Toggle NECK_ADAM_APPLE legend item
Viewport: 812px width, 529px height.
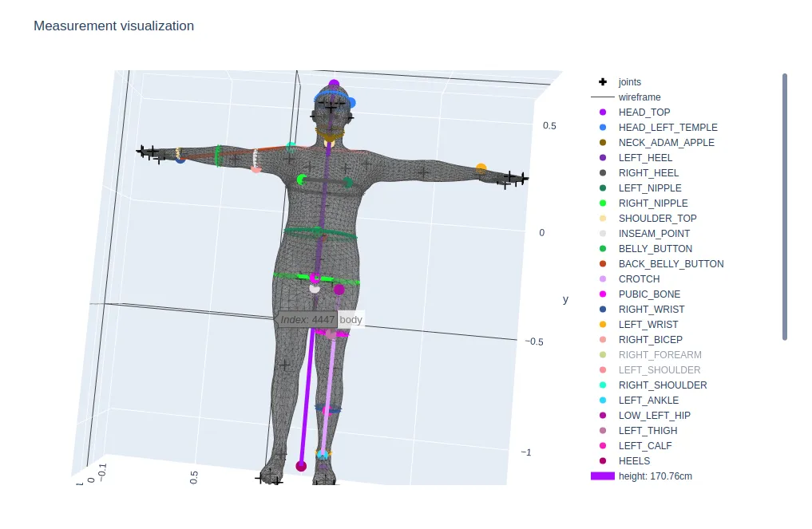click(x=666, y=142)
